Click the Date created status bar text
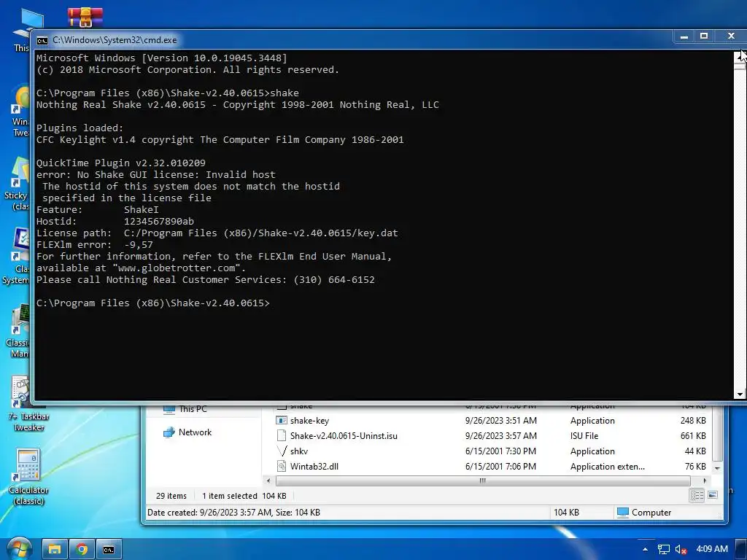The height and width of the screenshot is (560, 747). [233, 513]
